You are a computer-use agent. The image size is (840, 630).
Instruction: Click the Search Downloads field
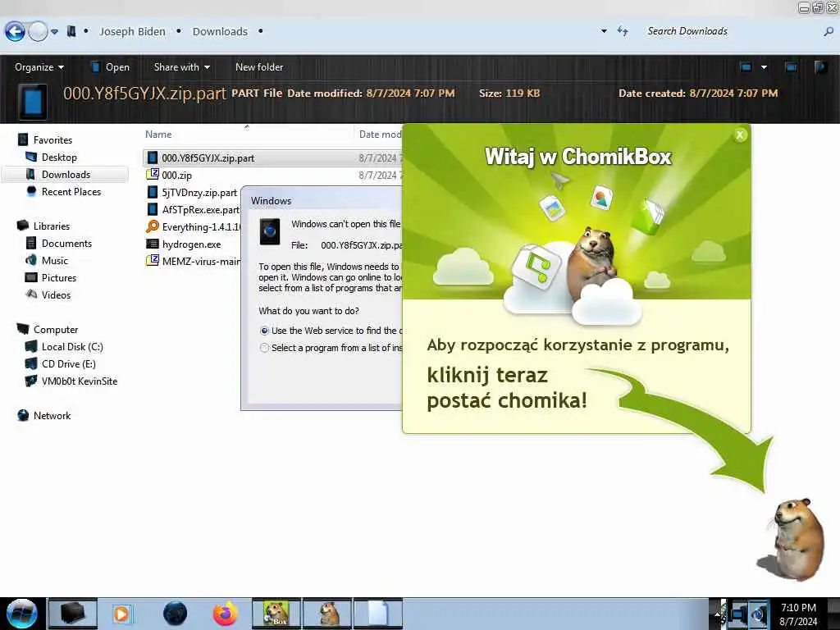pyautogui.click(x=734, y=32)
